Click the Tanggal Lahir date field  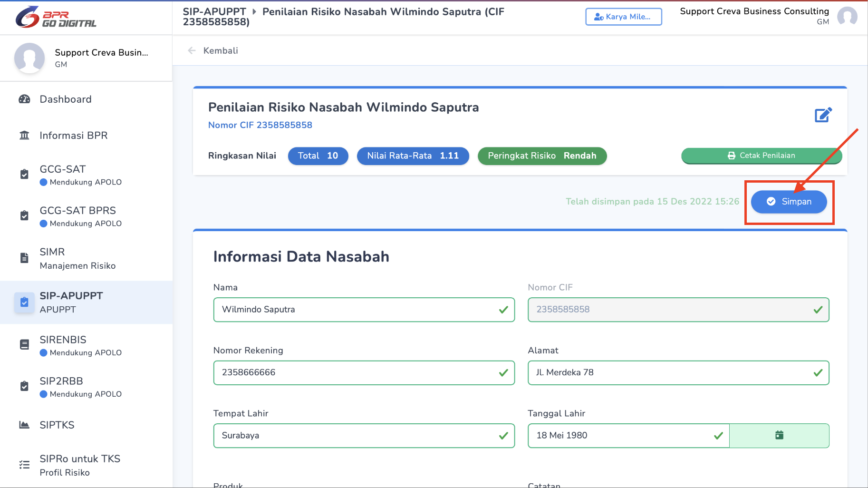pyautogui.click(x=628, y=436)
